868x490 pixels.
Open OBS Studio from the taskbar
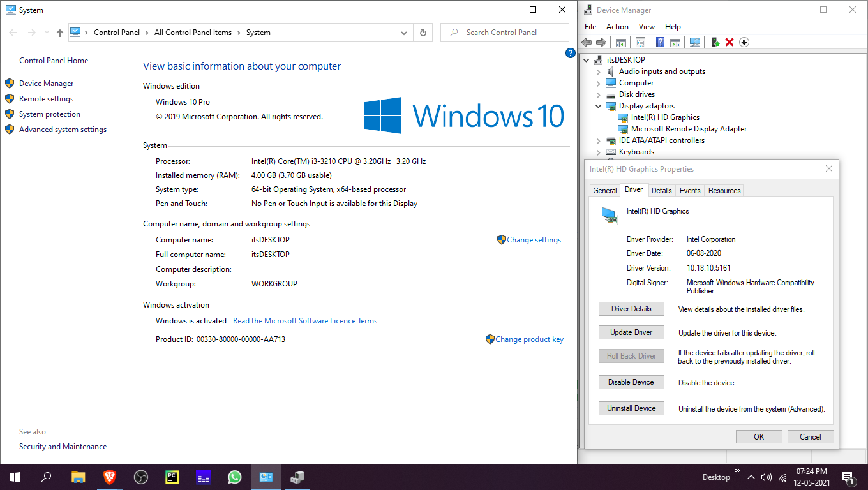point(141,477)
